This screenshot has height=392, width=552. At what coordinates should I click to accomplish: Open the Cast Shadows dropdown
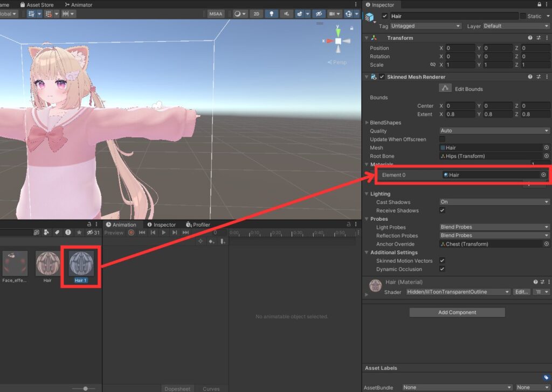pyautogui.click(x=494, y=202)
